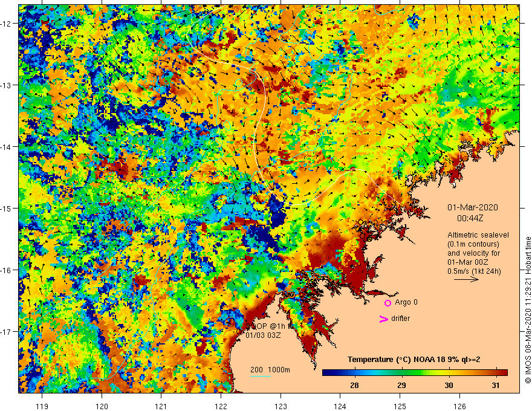Click the '-12' latitude axis label
This screenshot has width=532, height=411.
pos(7,24)
